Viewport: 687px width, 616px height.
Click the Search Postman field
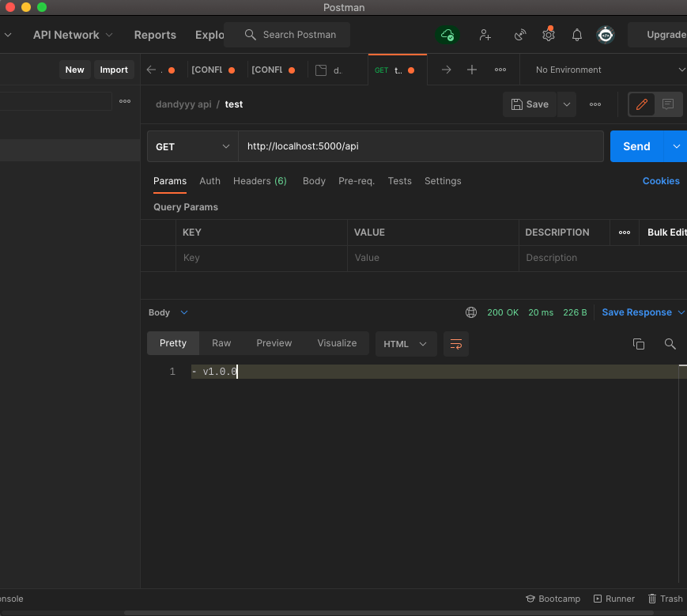(x=287, y=35)
